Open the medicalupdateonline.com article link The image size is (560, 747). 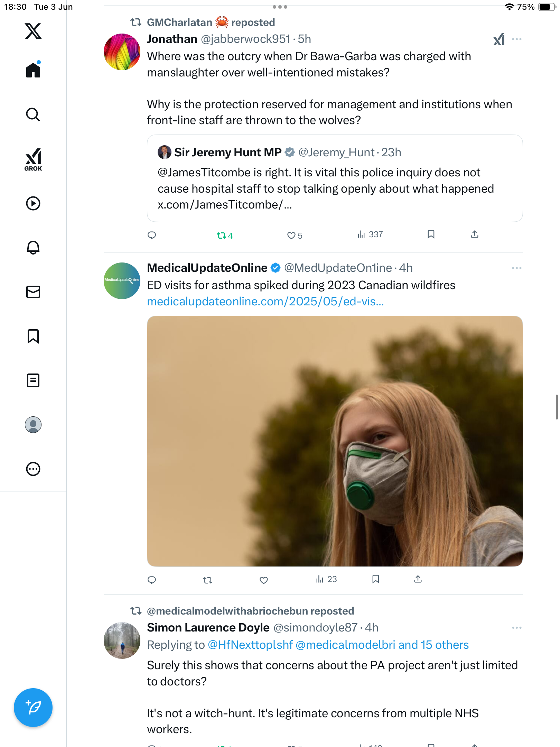[265, 302]
